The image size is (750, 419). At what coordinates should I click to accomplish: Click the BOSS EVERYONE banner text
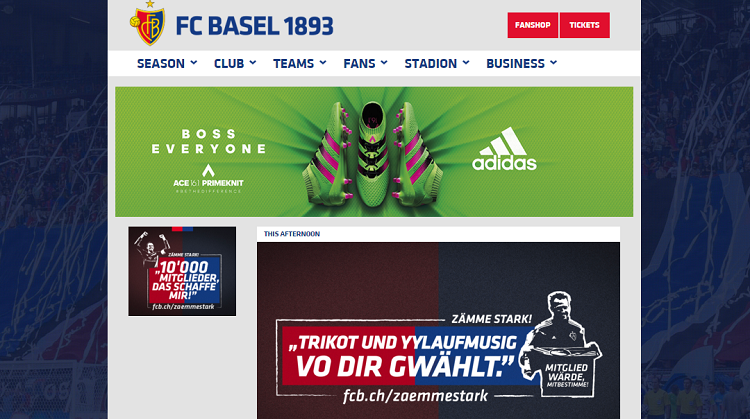(209, 141)
